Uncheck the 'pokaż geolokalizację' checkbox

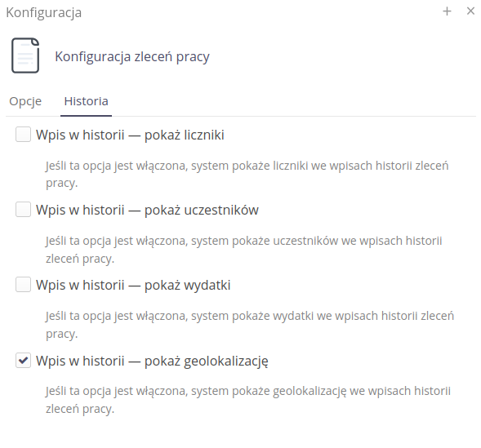click(x=24, y=361)
